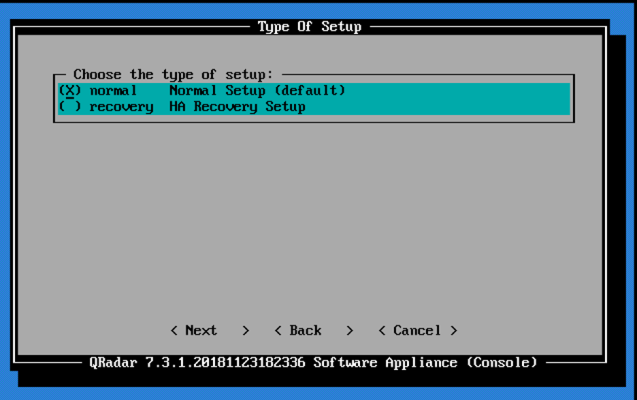Select the recovery radio option
The image size is (637, 400).
click(70, 107)
